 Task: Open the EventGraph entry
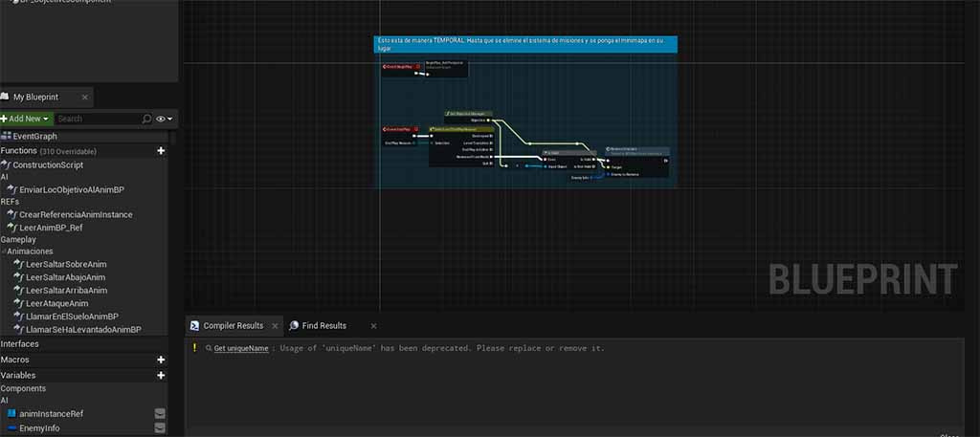tap(35, 136)
